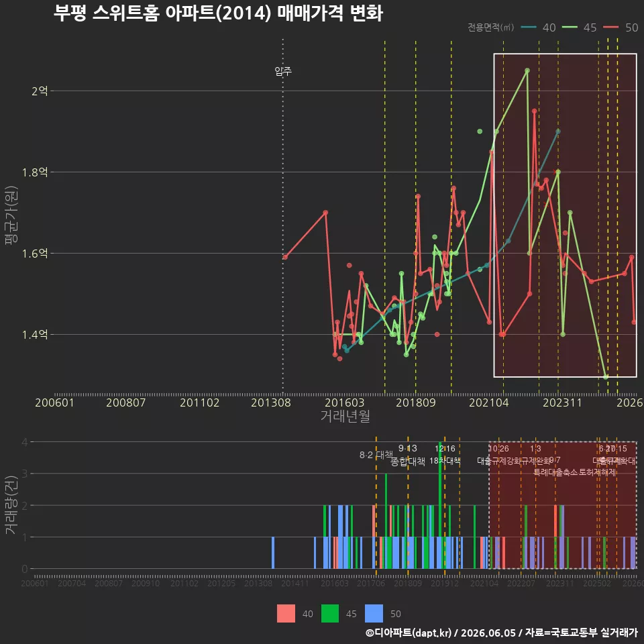Click the 201411 tick on volume chart
644x644 pixels.
[x=295, y=583]
